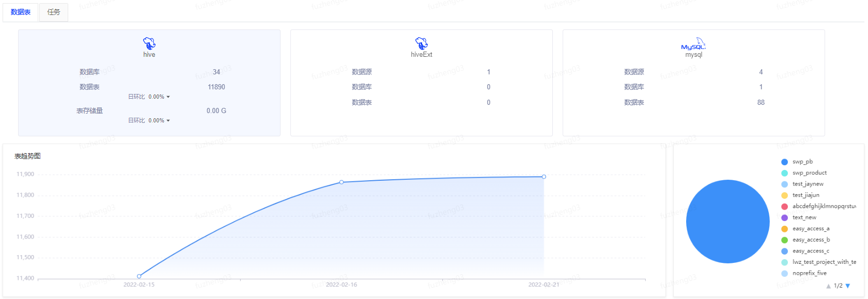The width and height of the screenshot is (868, 299).
Task: Toggle easy_access_a legend entry
Action: 805,229
